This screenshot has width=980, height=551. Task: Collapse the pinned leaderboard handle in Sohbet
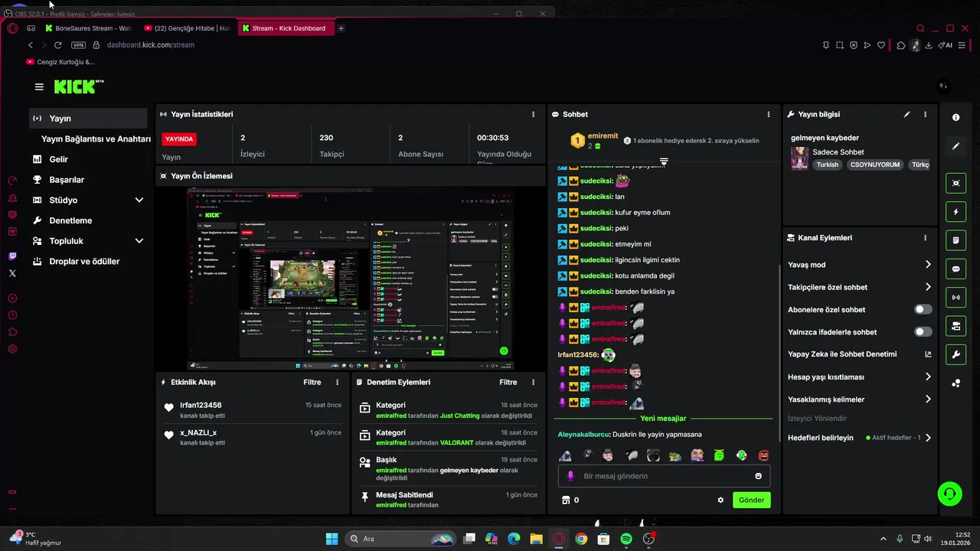pos(664,161)
